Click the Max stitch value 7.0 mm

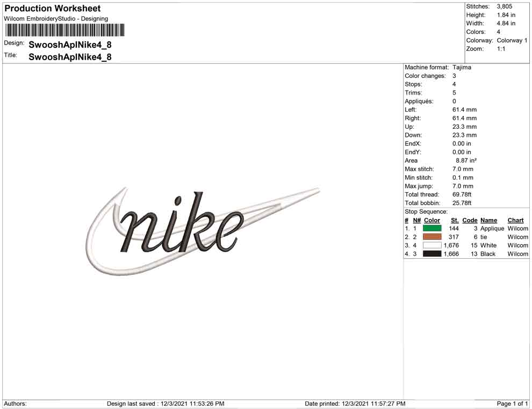click(463, 169)
